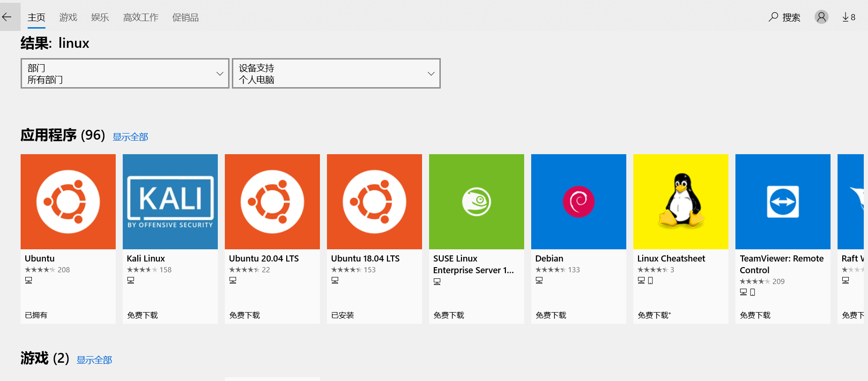Click the PC icon under SUSE Linux Enterprise
Image resolution: width=868 pixels, height=381 pixels.
coord(437,282)
